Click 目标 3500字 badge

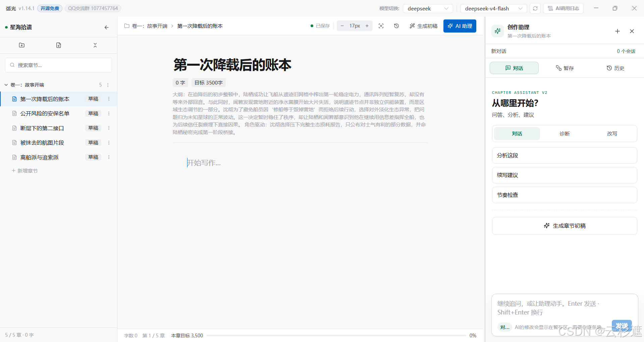click(209, 83)
